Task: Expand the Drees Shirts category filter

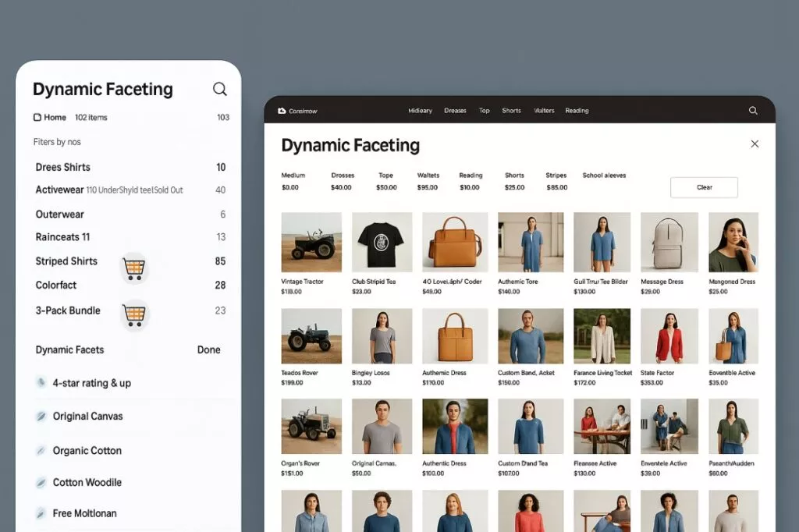Action: [63, 167]
